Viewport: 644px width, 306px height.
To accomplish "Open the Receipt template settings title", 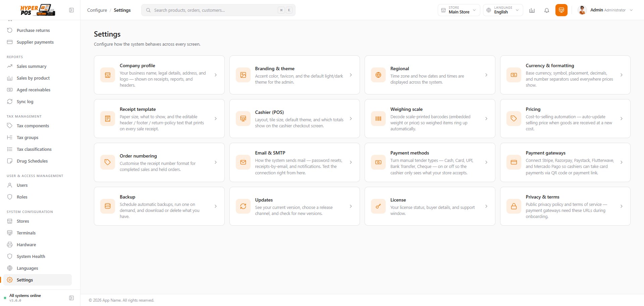I will click(x=138, y=109).
